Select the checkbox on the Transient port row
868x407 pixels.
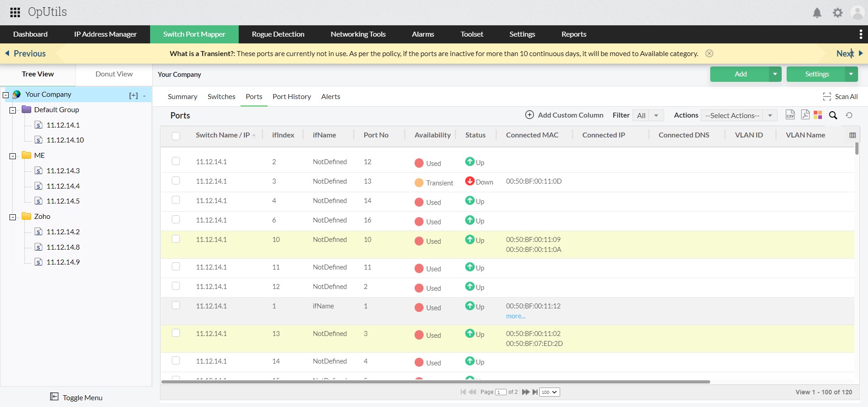(176, 180)
